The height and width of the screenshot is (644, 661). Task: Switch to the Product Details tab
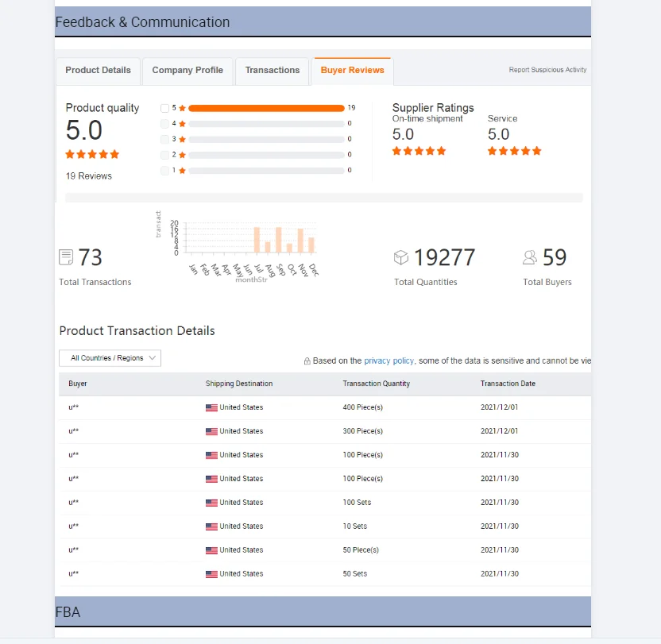98,71
